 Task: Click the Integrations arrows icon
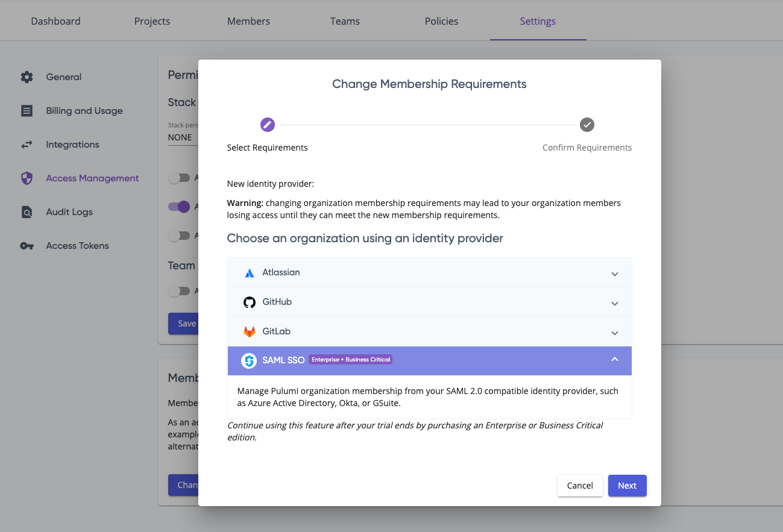tap(27, 145)
